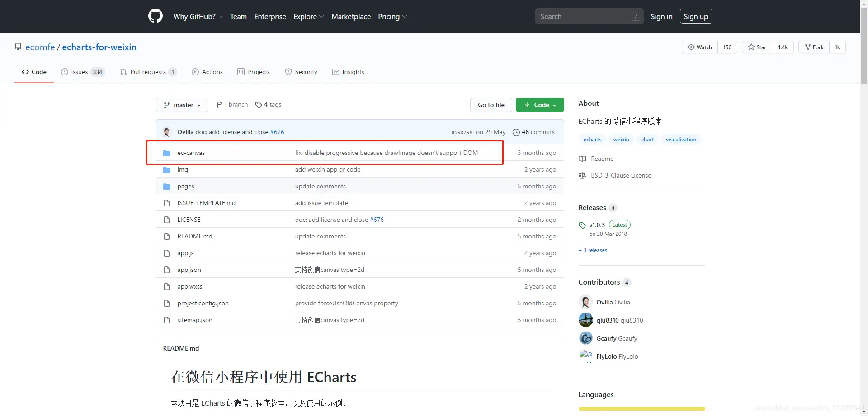The image size is (868, 416).
Task: Click the branch icon beside 1 branch
Action: pyautogui.click(x=219, y=105)
